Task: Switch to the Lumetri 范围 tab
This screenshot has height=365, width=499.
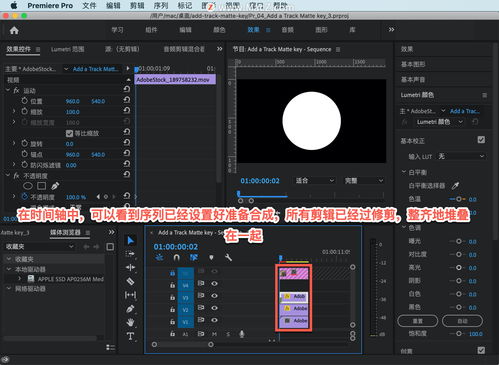Action: [x=67, y=49]
